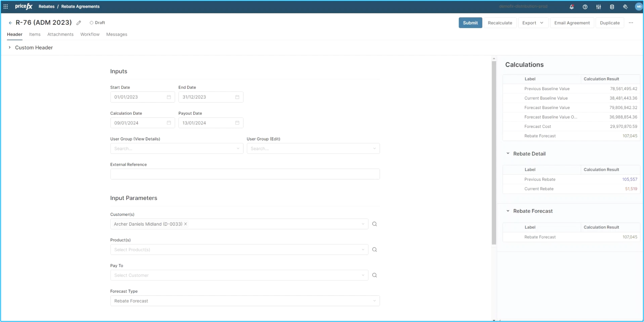Image resolution: width=644 pixels, height=322 pixels.
Task: Remove Archer Daniels Midland customer tag
Action: click(186, 224)
